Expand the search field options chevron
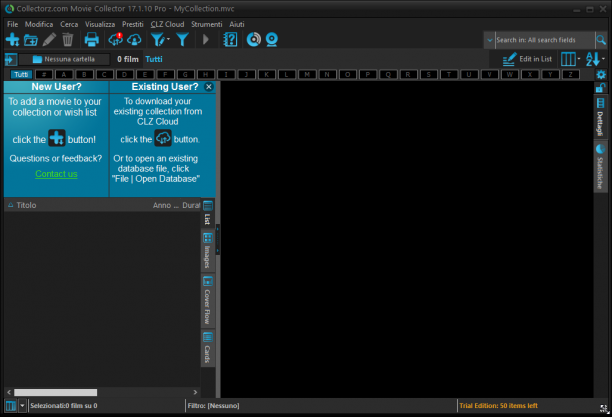This screenshot has height=417, width=612. point(489,40)
